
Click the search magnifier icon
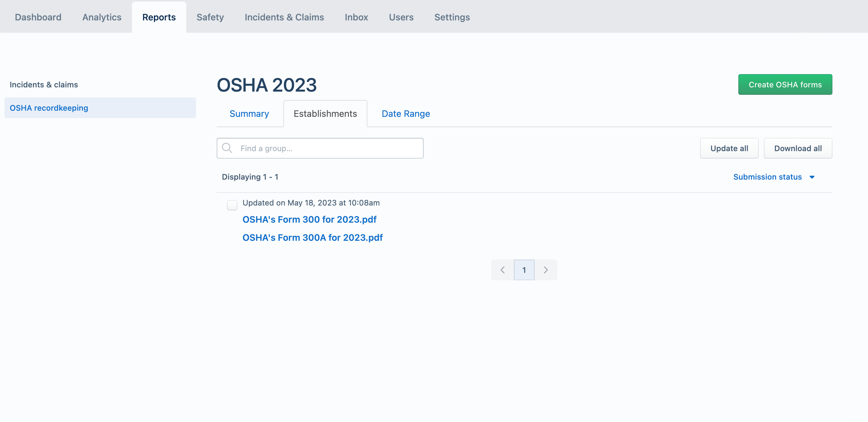click(227, 148)
